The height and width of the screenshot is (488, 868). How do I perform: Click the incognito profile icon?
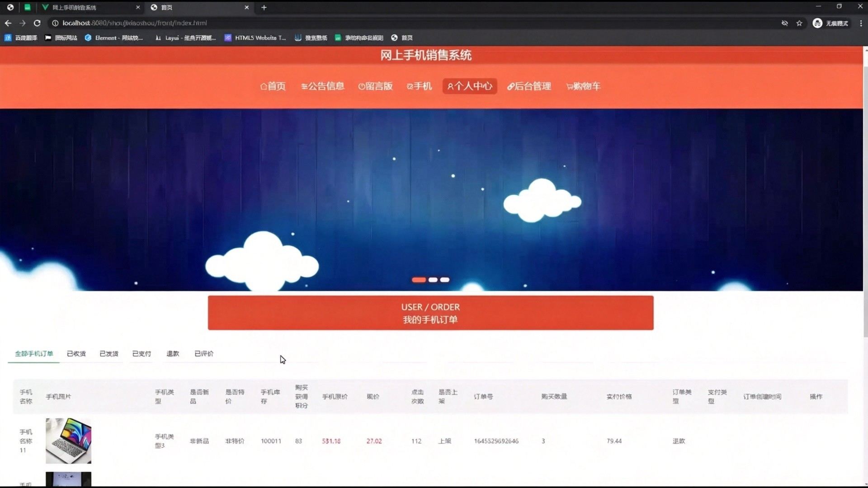click(817, 23)
